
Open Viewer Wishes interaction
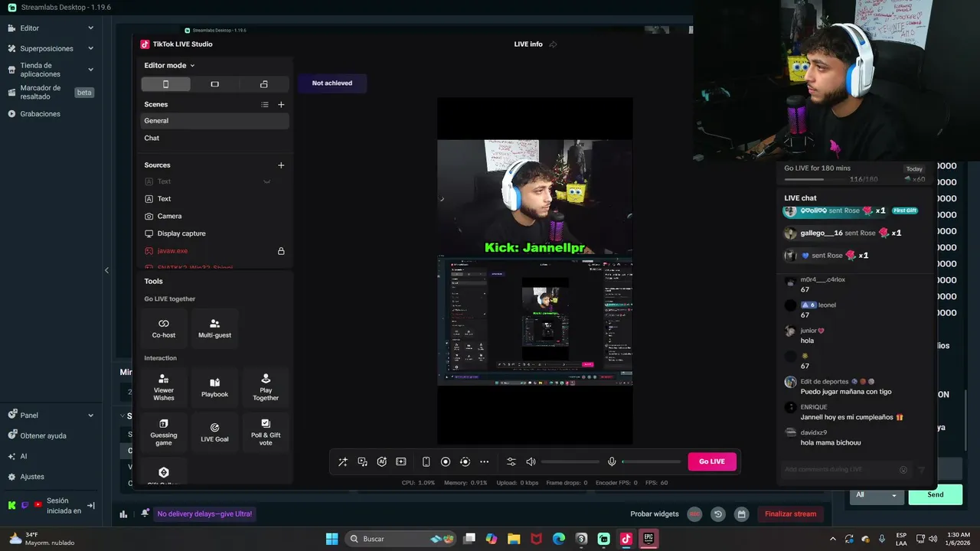(x=164, y=387)
